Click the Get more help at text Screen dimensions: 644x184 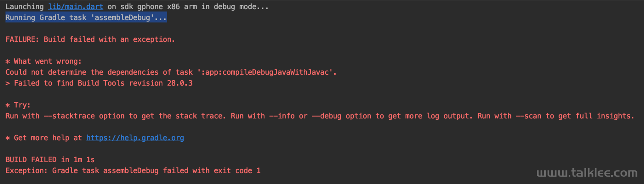(48, 138)
